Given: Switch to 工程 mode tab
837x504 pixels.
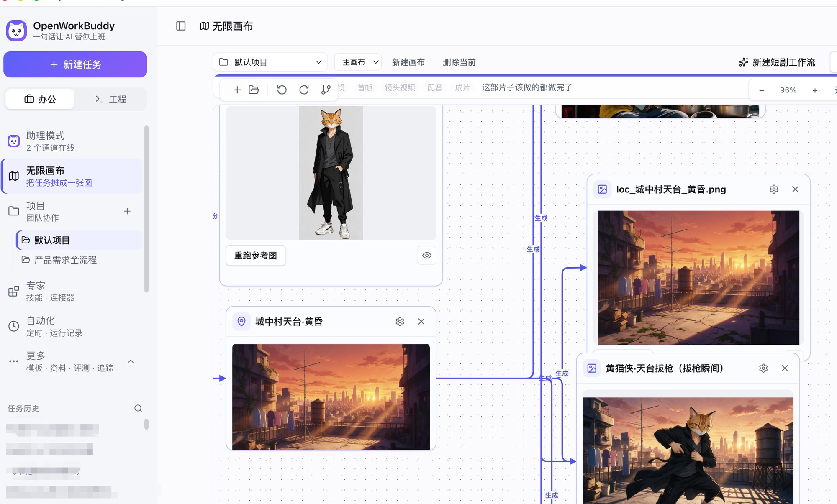Looking at the screenshot, I should click(x=110, y=99).
